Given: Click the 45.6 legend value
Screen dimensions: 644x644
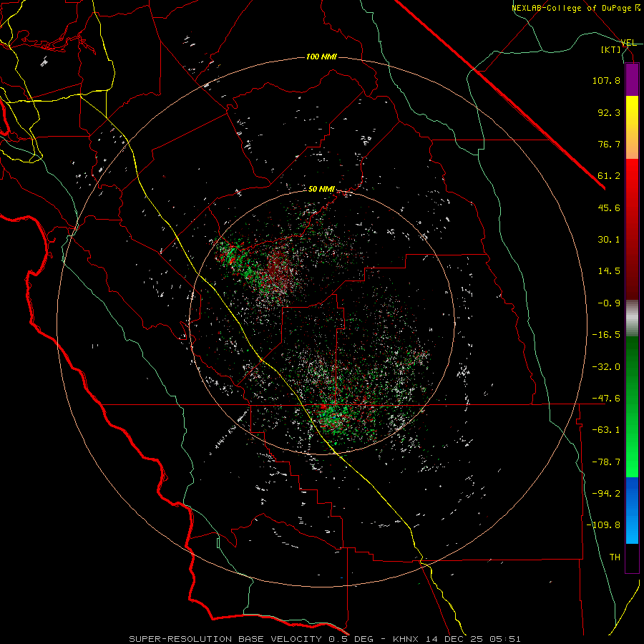Looking at the screenshot, I should click(x=609, y=208).
